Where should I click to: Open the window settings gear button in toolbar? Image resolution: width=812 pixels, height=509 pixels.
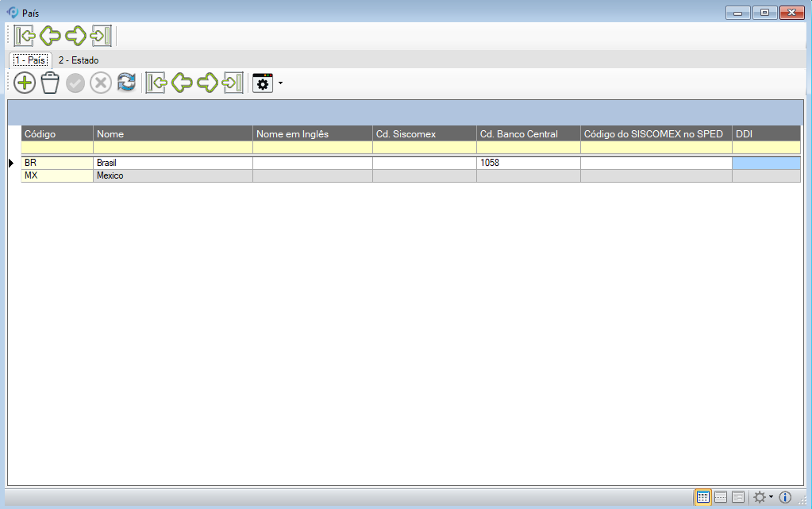point(263,83)
